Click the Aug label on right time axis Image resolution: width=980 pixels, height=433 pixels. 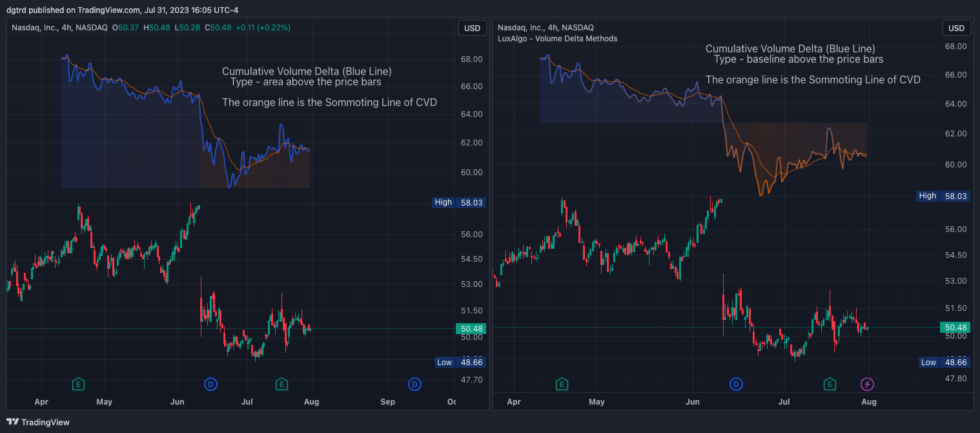869,401
